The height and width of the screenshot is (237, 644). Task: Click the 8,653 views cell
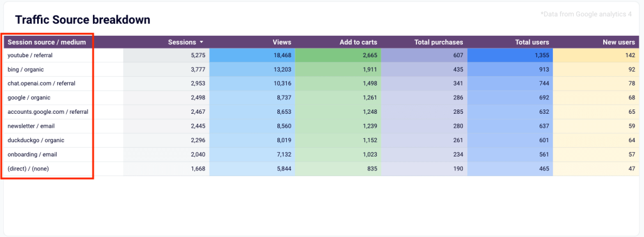(x=252, y=112)
